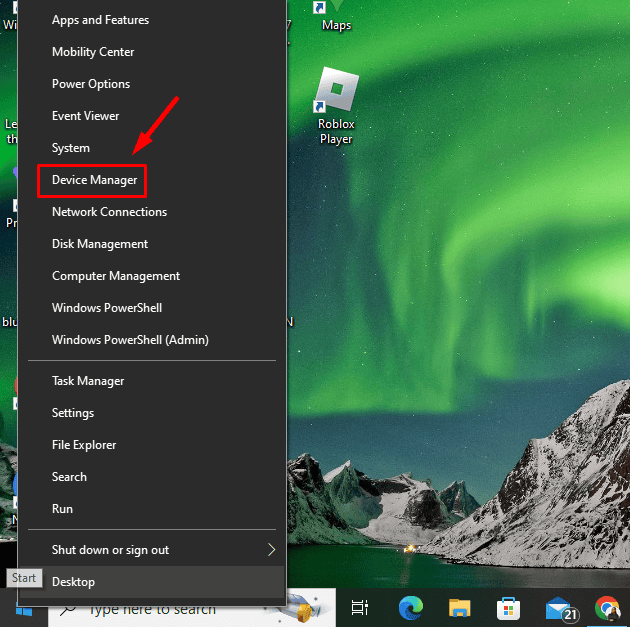The image size is (630, 627).
Task: Choose System in the Win+X menu
Action: point(152,148)
